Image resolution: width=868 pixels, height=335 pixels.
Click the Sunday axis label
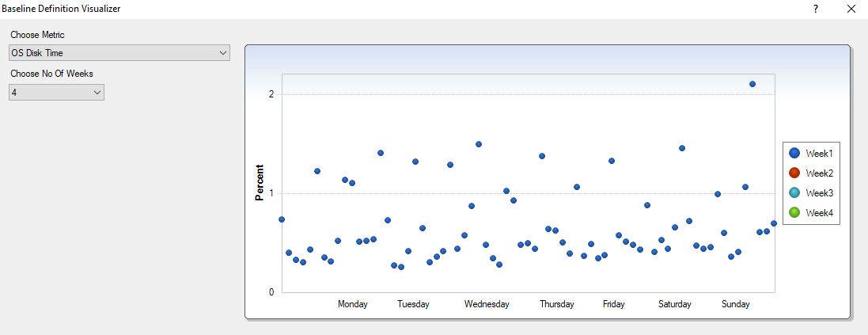click(736, 304)
